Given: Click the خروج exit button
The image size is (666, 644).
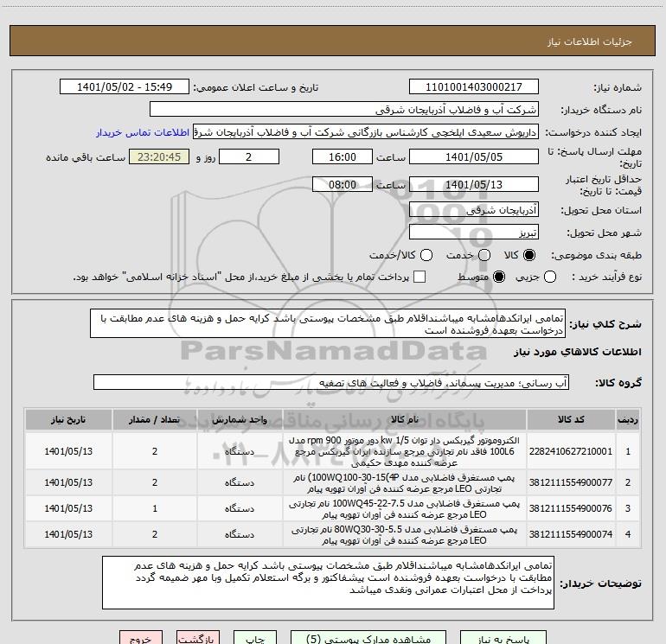Looking at the screenshot, I should coord(141,639).
